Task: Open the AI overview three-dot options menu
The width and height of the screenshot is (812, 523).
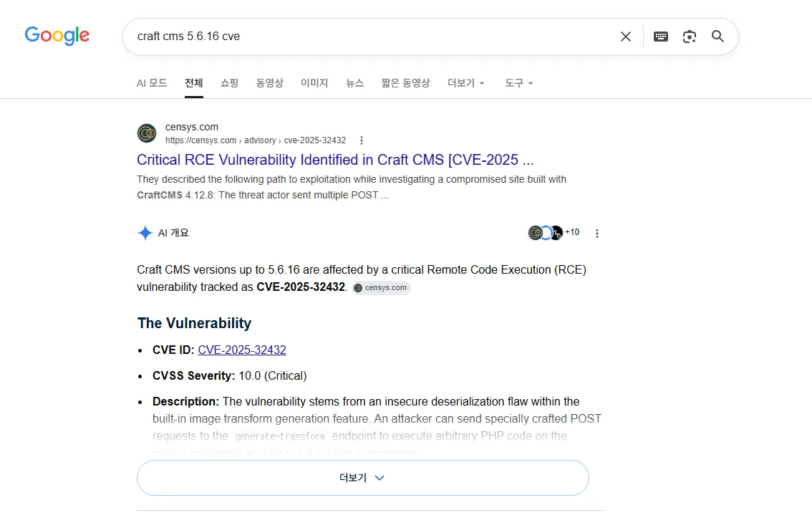Action: click(x=597, y=234)
